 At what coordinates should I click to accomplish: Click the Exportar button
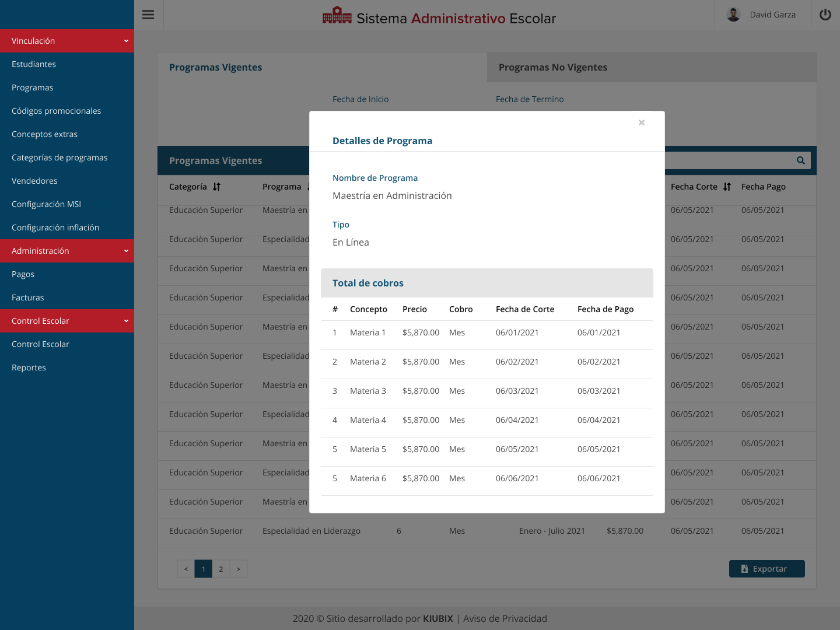766,569
